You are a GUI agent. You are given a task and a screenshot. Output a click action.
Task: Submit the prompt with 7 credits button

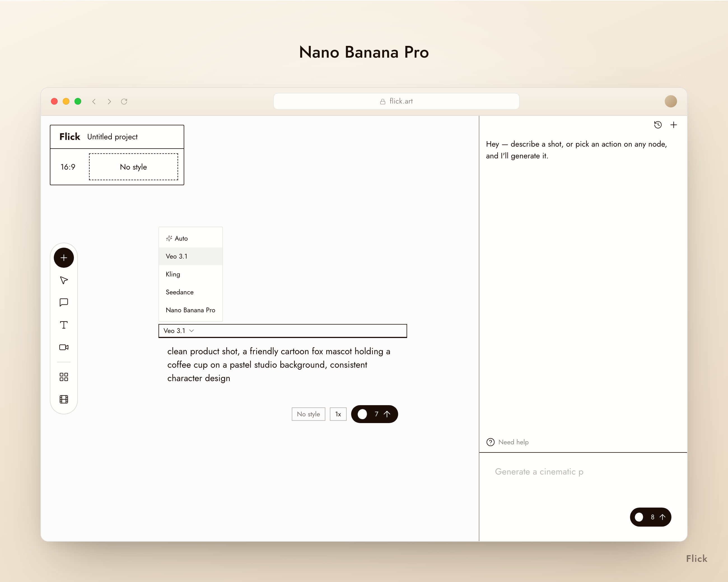click(x=374, y=414)
